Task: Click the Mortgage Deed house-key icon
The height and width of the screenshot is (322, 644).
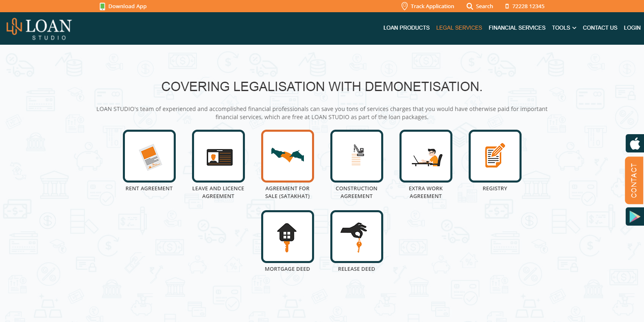Action: tap(288, 237)
